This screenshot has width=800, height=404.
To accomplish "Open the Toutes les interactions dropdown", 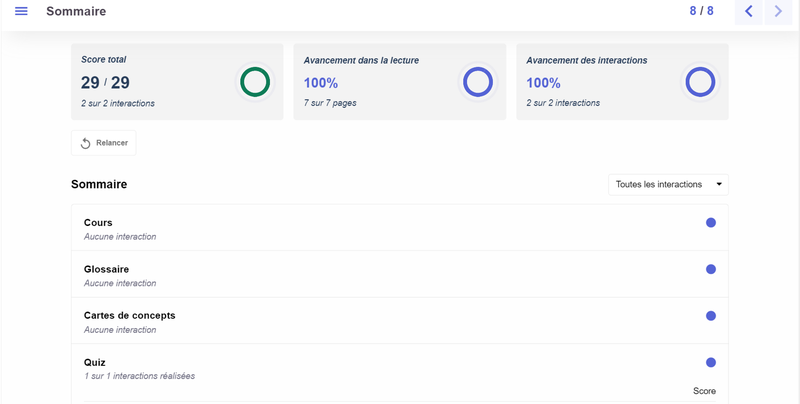I will point(668,185).
